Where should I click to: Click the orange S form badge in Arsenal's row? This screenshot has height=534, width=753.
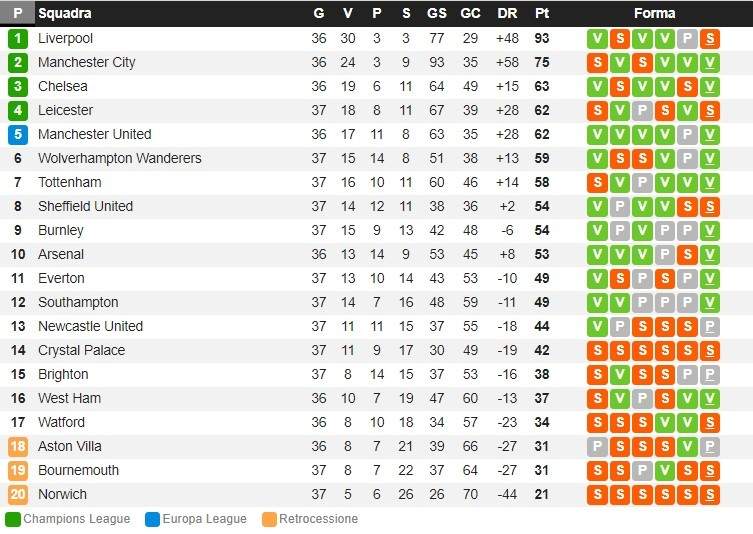687,254
